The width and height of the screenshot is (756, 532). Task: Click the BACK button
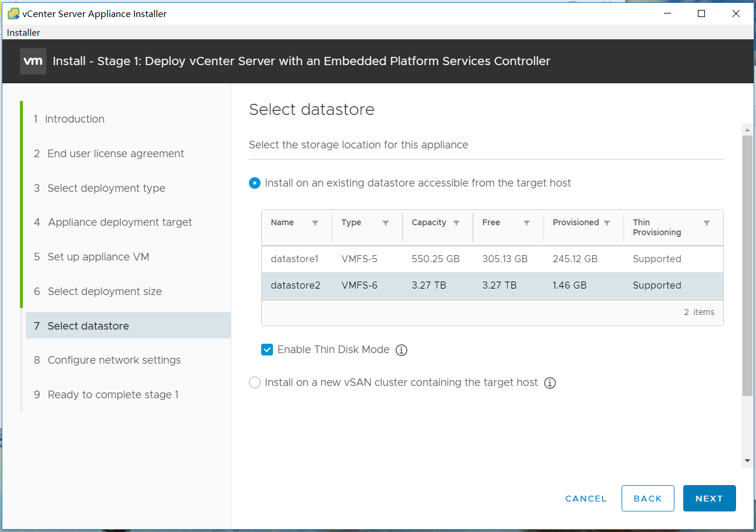648,499
